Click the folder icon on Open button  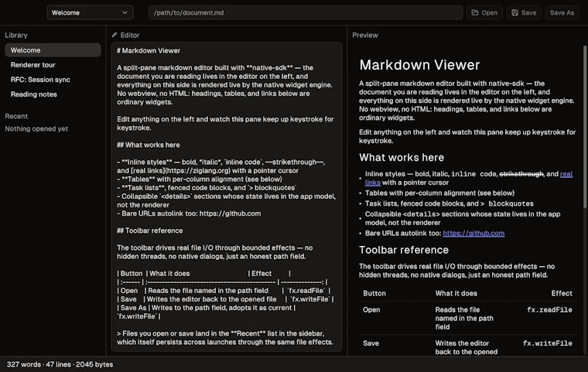(475, 12)
